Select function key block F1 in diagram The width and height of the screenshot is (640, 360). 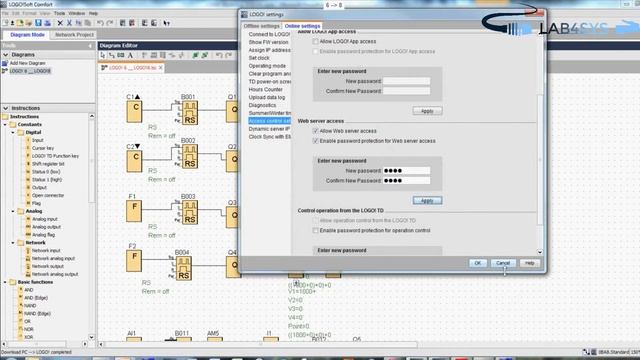click(x=134, y=211)
